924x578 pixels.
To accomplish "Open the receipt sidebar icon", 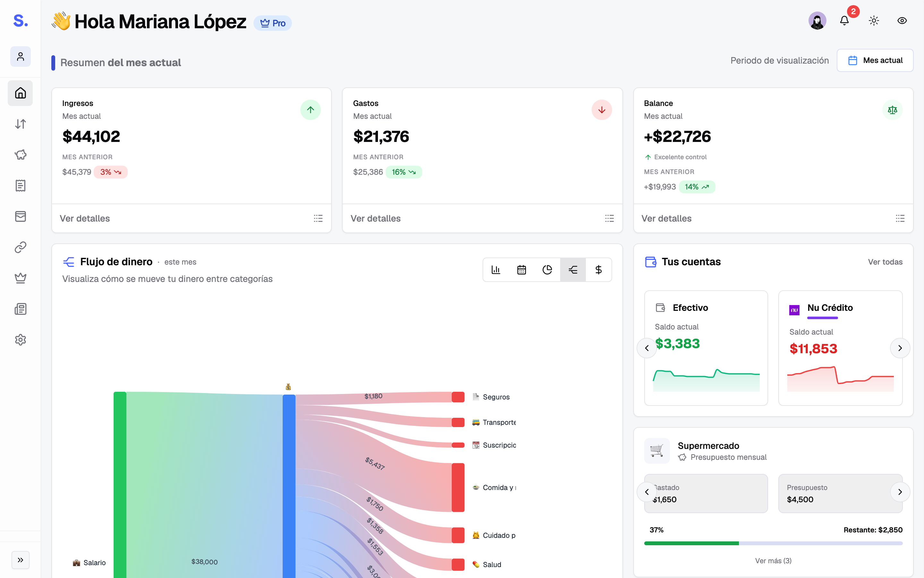I will tap(20, 185).
